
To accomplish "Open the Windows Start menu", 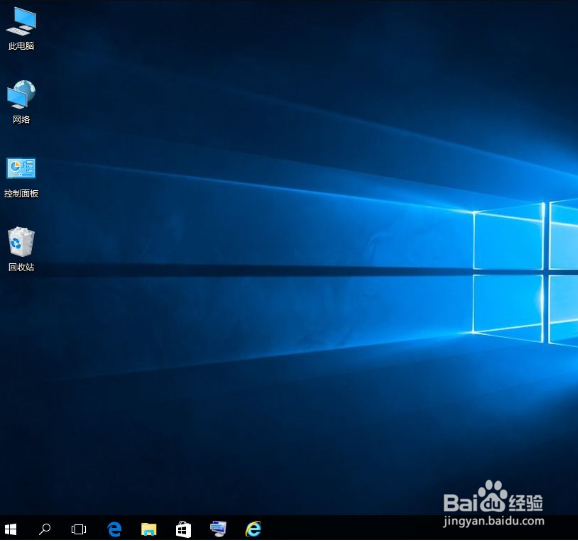I will 10,529.
